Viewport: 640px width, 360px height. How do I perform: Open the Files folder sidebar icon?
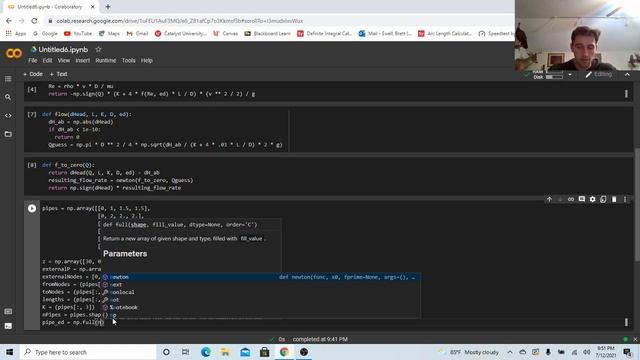[8, 134]
